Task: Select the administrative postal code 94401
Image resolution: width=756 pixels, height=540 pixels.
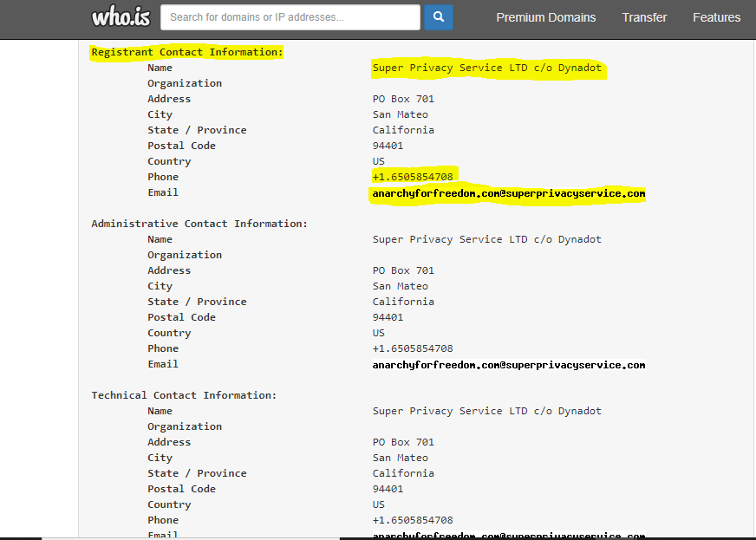Action: (x=388, y=317)
